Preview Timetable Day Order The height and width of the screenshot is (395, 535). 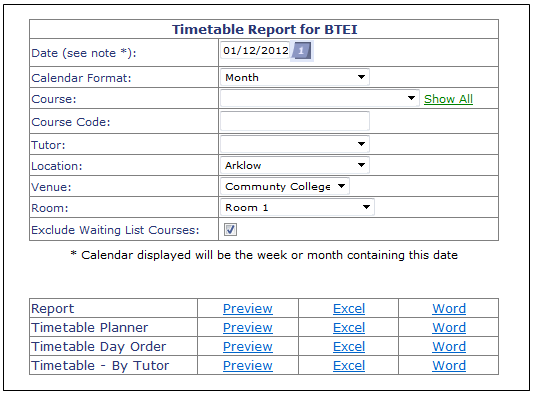[248, 347]
